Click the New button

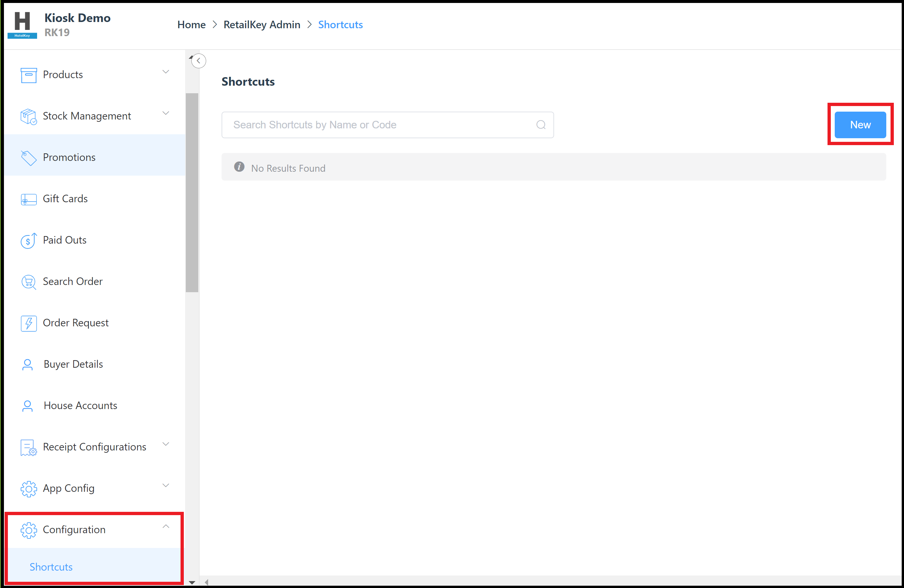860,124
